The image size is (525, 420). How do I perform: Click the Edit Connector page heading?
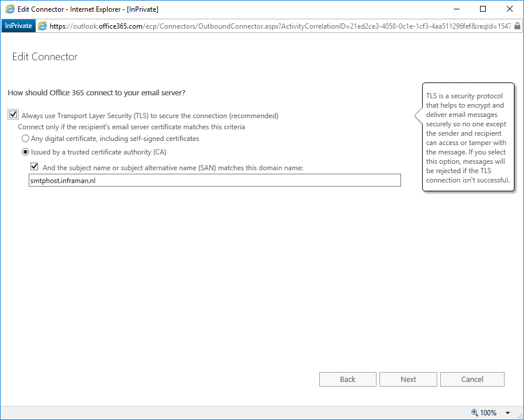(44, 57)
